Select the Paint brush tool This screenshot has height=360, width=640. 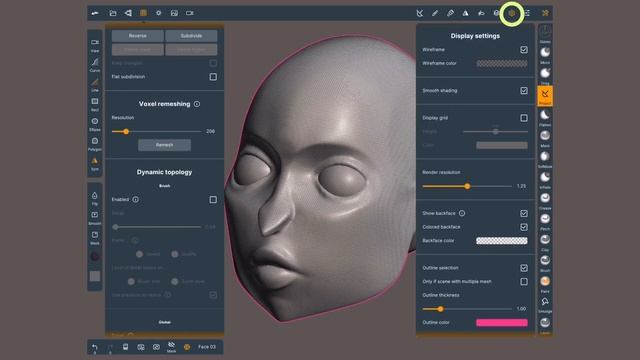(x=545, y=283)
